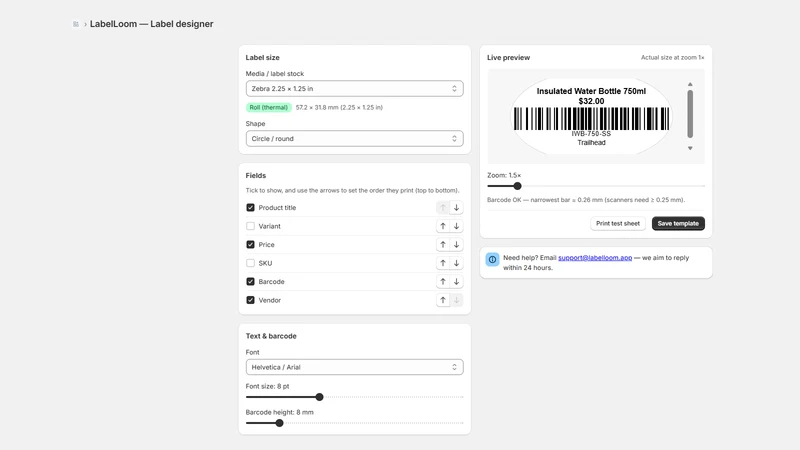Open the Media / label stock dropdown
The height and width of the screenshot is (450, 800).
click(x=355, y=89)
